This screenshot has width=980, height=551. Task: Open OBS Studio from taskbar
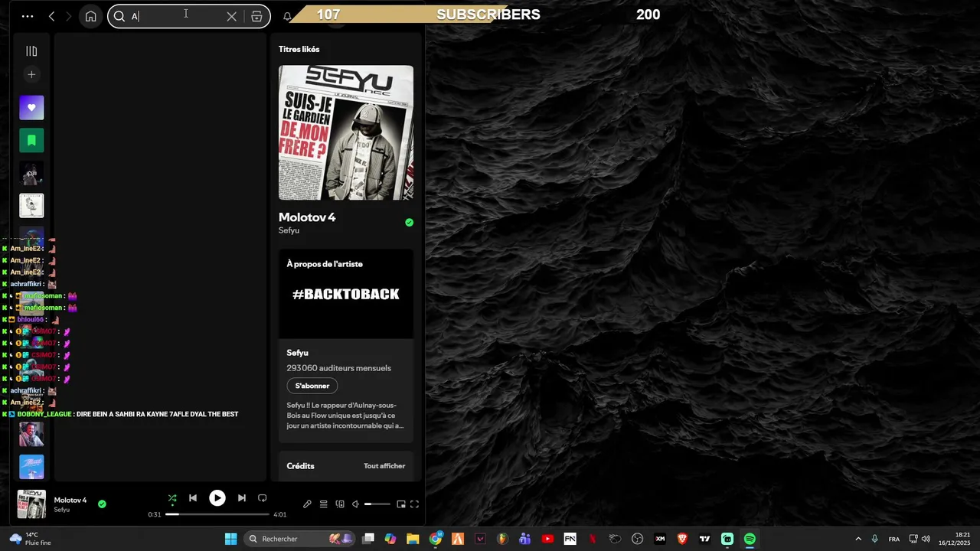pyautogui.click(x=637, y=539)
